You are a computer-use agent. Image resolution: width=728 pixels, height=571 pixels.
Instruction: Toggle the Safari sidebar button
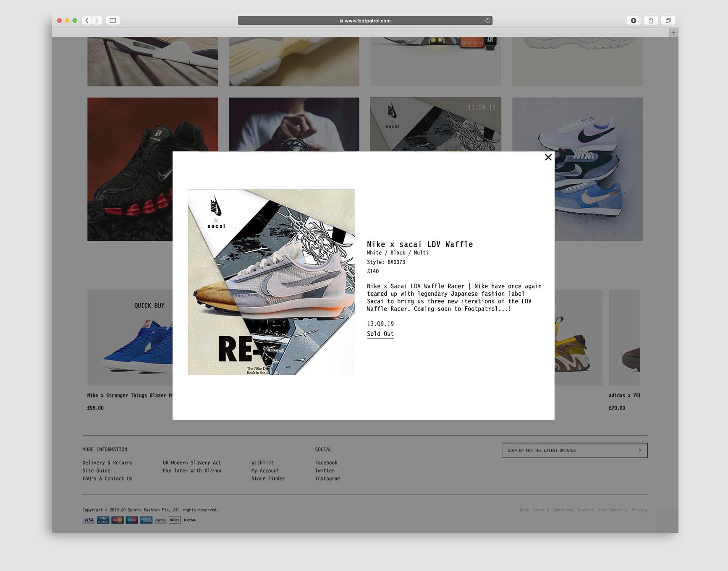click(113, 21)
